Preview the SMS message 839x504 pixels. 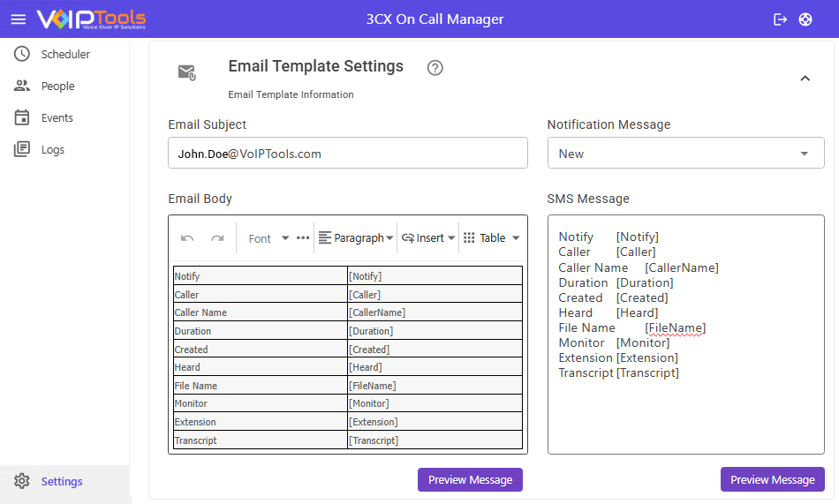click(x=772, y=479)
